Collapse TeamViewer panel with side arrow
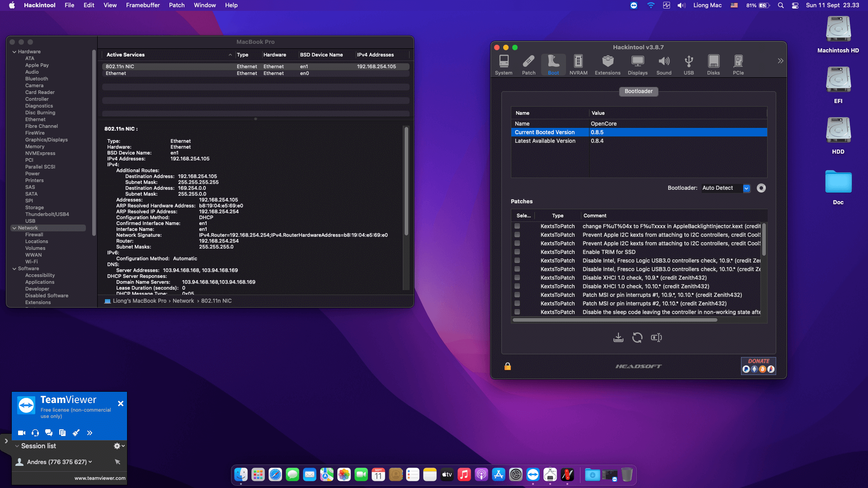This screenshot has width=868, height=488. click(6, 441)
